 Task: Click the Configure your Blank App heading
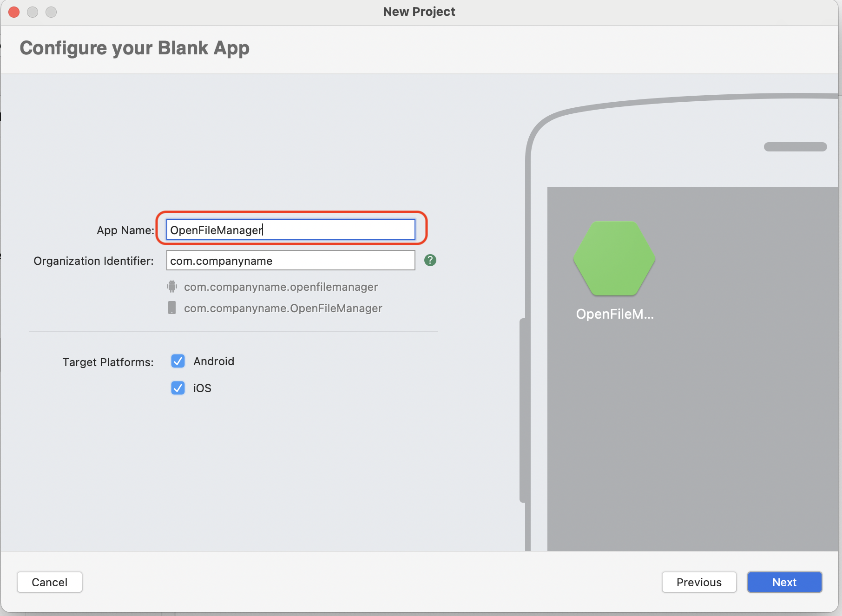135,48
